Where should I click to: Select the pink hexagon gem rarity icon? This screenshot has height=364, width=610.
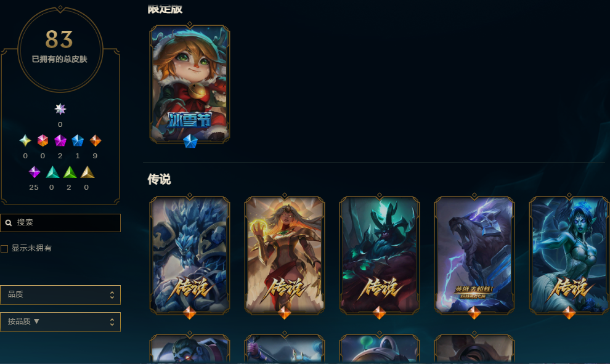(x=43, y=140)
